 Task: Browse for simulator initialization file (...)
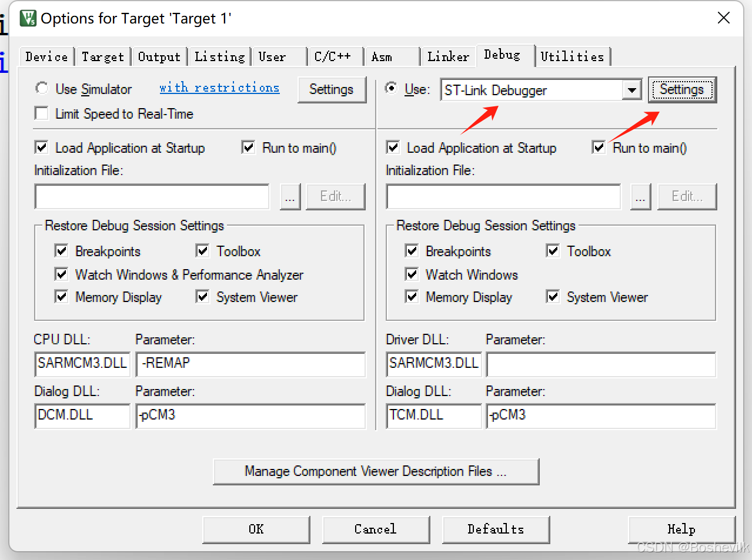click(290, 196)
